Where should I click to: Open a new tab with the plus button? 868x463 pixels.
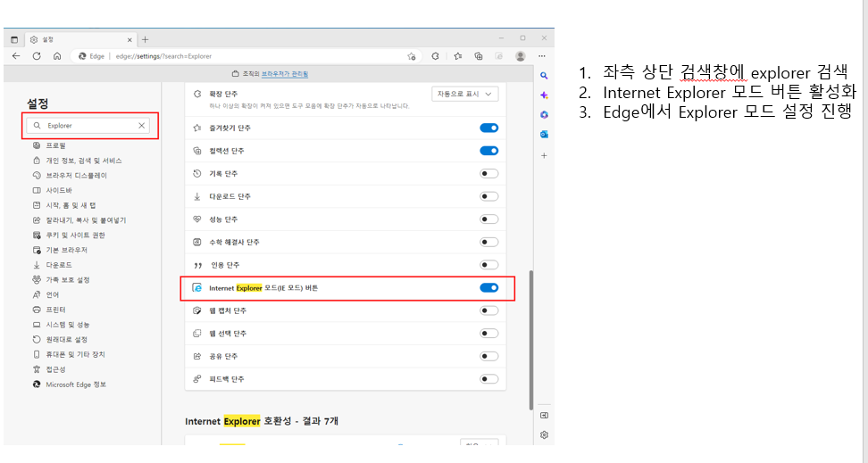click(x=145, y=39)
